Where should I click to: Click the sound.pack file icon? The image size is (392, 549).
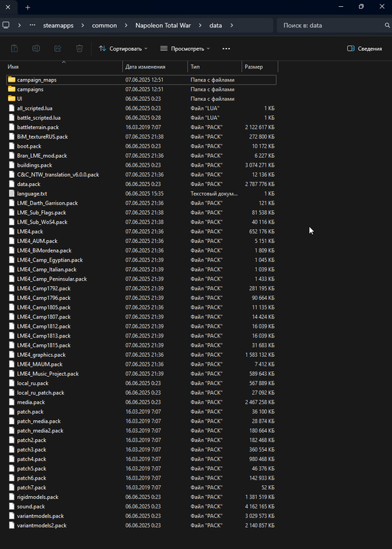coord(12,506)
